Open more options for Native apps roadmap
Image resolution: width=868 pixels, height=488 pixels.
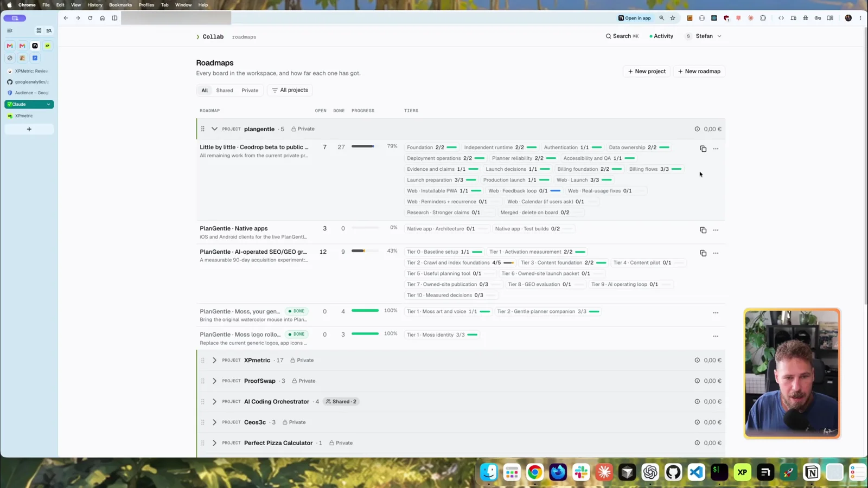tap(716, 230)
